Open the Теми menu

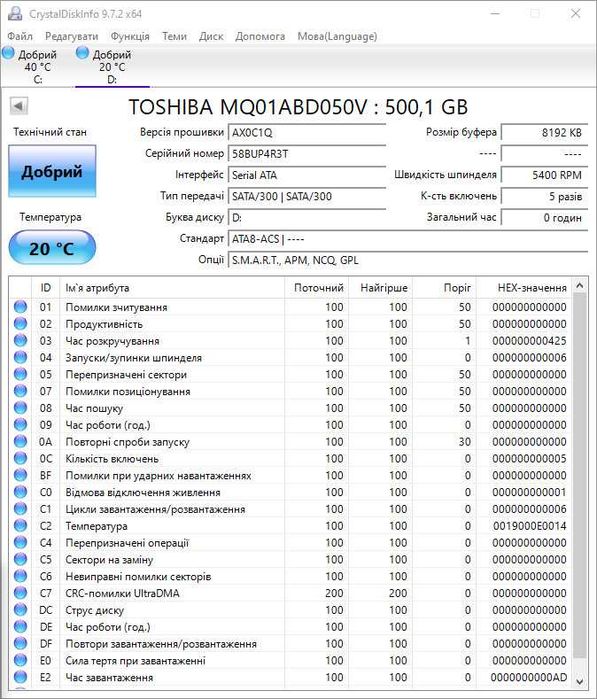coord(174,36)
